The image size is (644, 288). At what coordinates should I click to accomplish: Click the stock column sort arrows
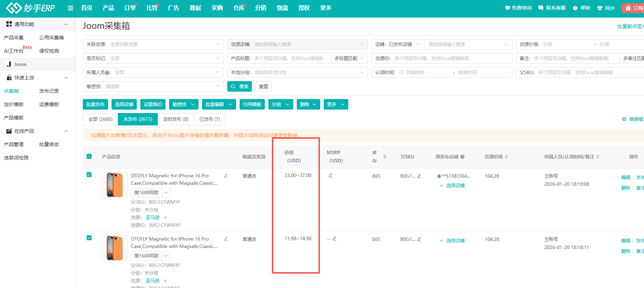point(385,157)
